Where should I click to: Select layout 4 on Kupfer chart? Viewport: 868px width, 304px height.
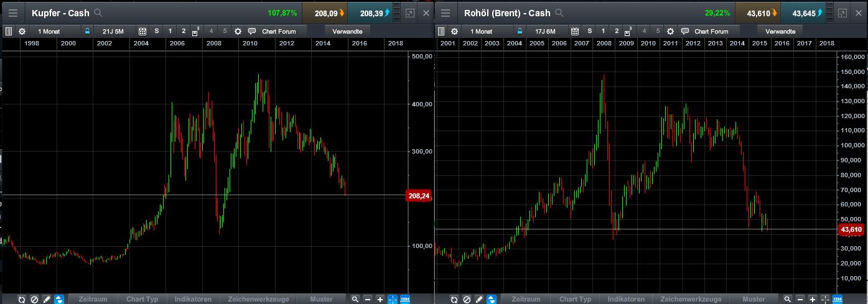(211, 31)
